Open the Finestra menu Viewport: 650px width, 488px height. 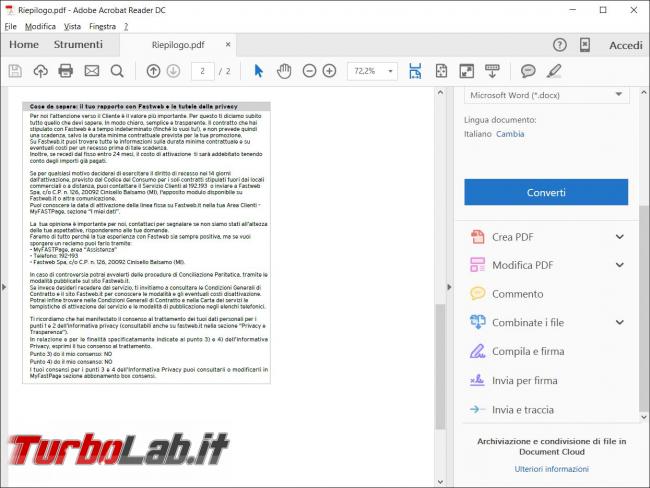pyautogui.click(x=102, y=27)
